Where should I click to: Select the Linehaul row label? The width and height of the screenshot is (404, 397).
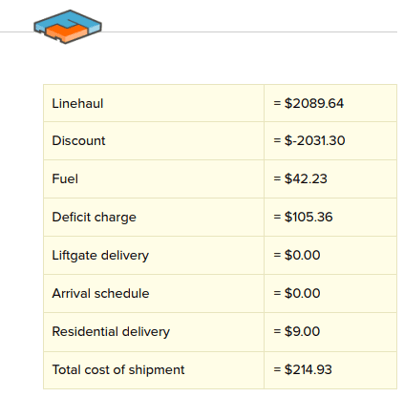point(78,104)
